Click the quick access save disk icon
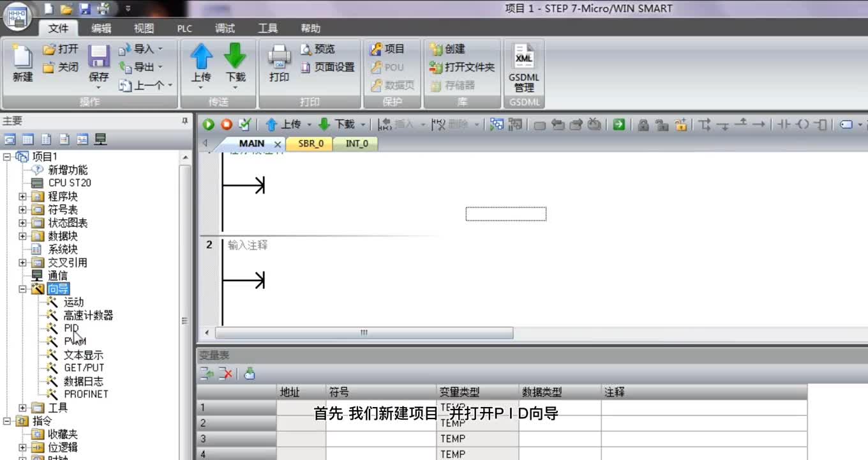Screen dimensions: 868x460 pyautogui.click(x=85, y=9)
